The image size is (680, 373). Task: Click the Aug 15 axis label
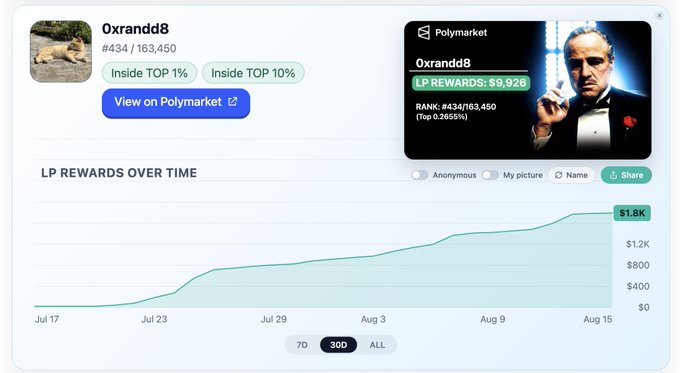pos(598,319)
